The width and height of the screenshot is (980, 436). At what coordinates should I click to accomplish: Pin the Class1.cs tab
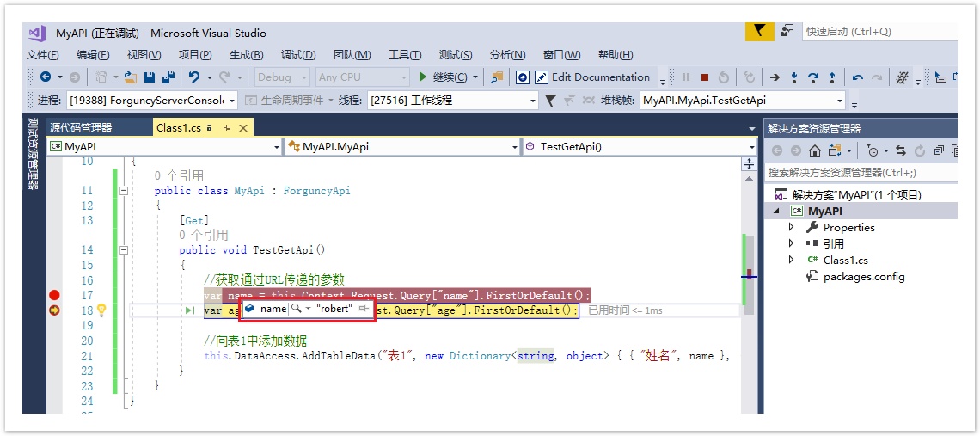tap(228, 128)
